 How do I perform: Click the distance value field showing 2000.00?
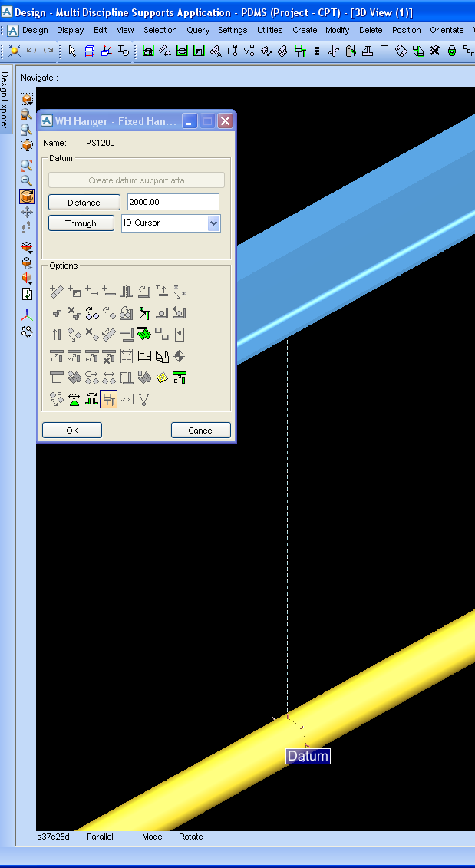[173, 202]
